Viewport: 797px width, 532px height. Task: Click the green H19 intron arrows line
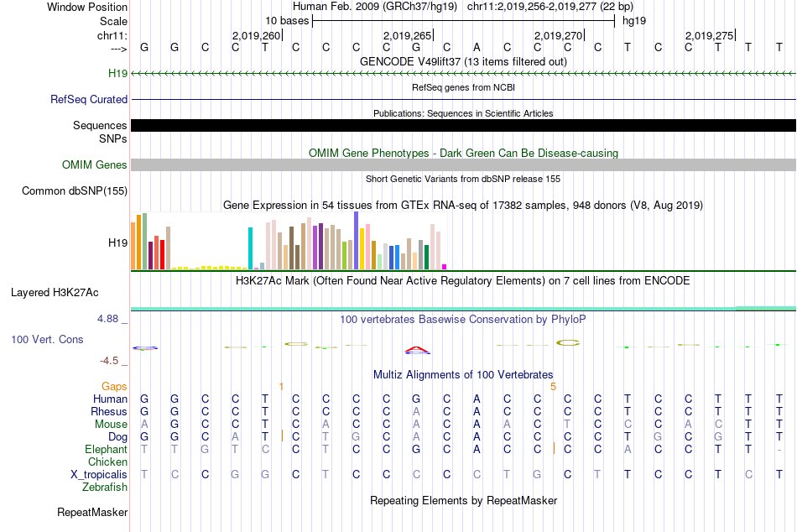463,74
